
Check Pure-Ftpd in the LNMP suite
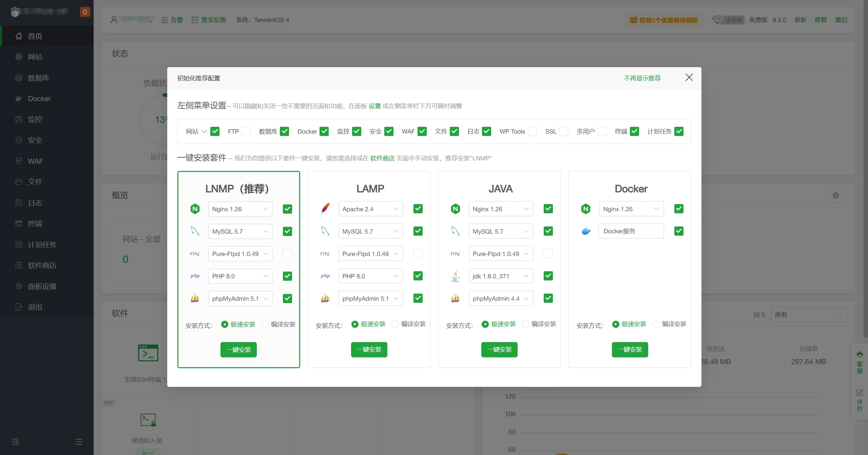[287, 254]
